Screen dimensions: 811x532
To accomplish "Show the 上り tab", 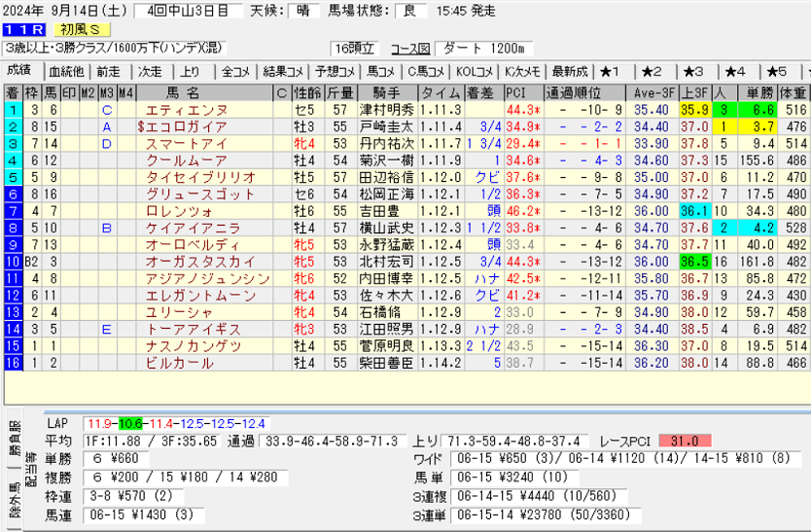I will pyautogui.click(x=191, y=72).
